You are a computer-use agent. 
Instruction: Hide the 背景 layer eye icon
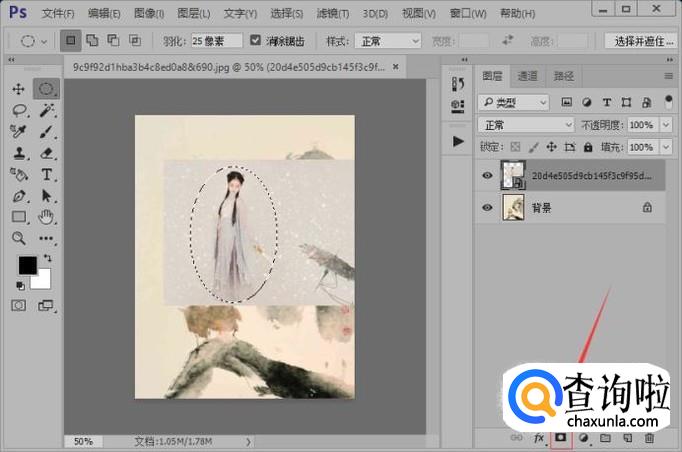coord(487,208)
